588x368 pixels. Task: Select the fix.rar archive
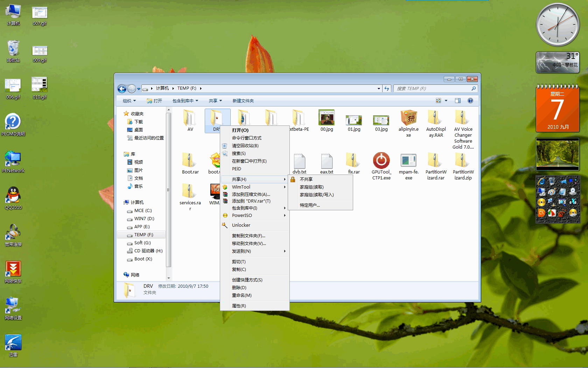coord(354,163)
